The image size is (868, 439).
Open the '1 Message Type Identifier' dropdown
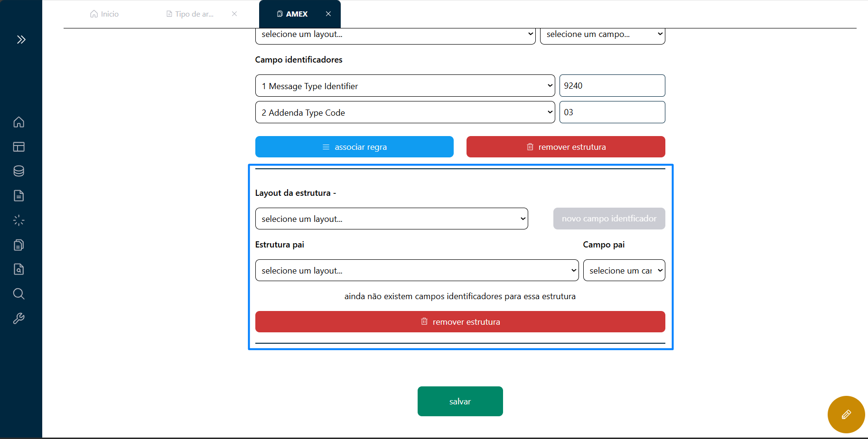[405, 86]
